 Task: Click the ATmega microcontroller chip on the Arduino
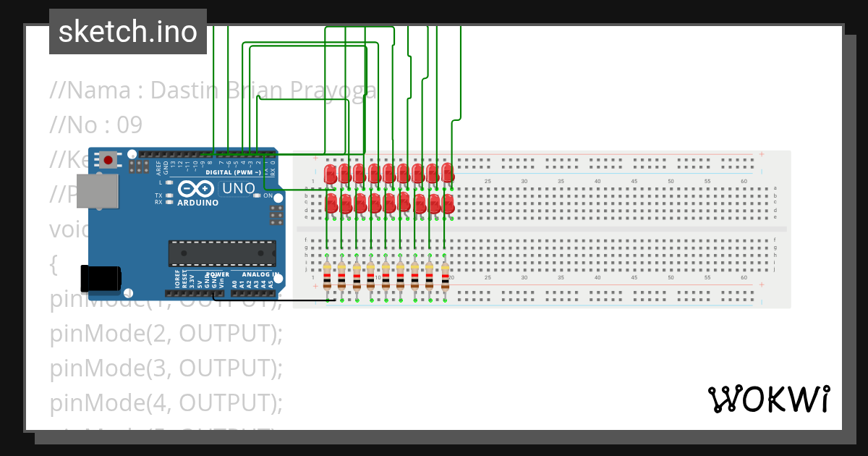pyautogui.click(x=222, y=252)
